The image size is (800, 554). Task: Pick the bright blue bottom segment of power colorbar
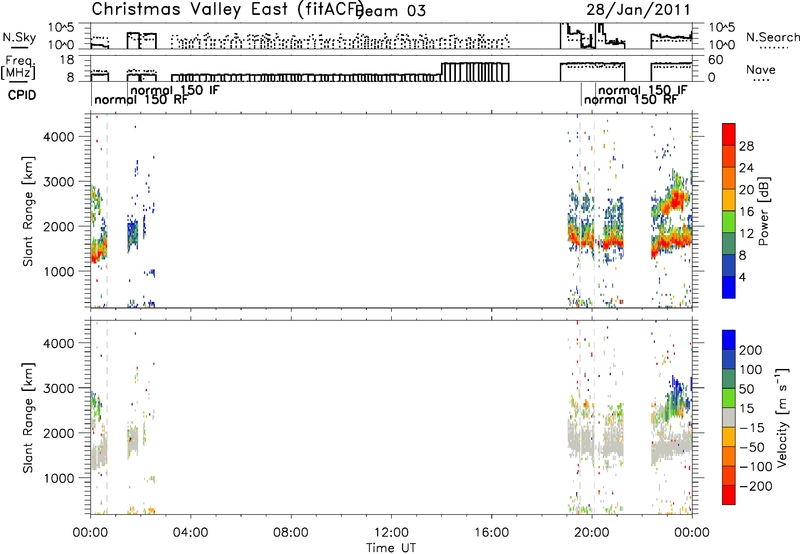[729, 287]
